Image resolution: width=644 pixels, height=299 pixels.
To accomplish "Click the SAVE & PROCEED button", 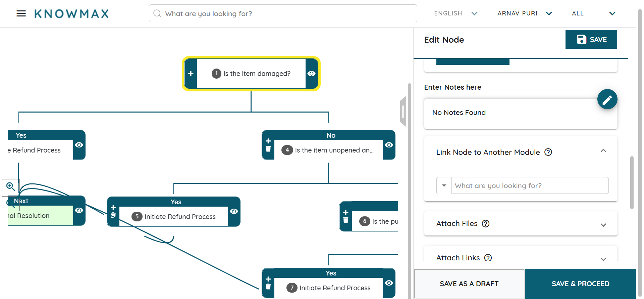I will point(580,284).
